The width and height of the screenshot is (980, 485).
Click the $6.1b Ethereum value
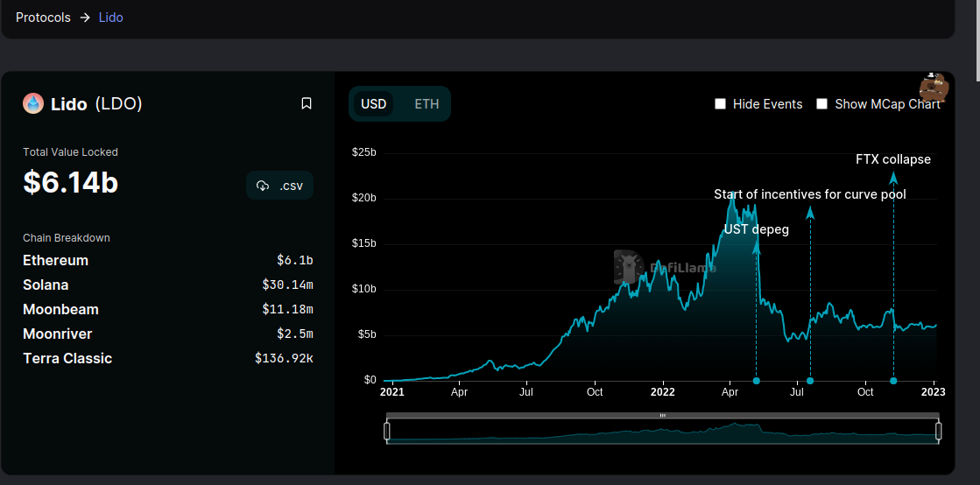tap(295, 261)
